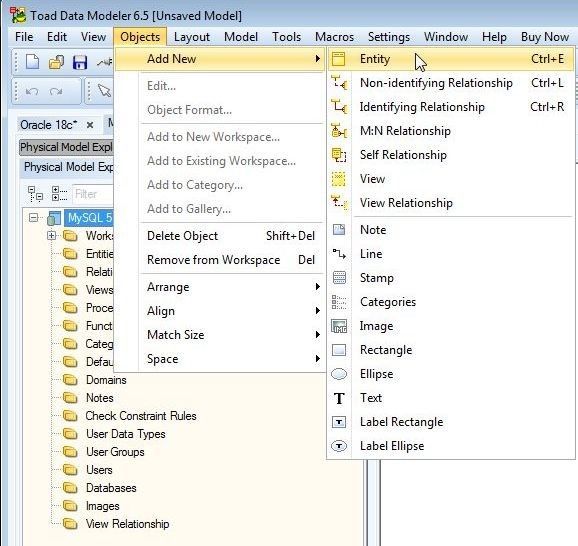Viewport: 578px width, 546px height.
Task: Click the View icon in submenu
Action: tap(338, 179)
